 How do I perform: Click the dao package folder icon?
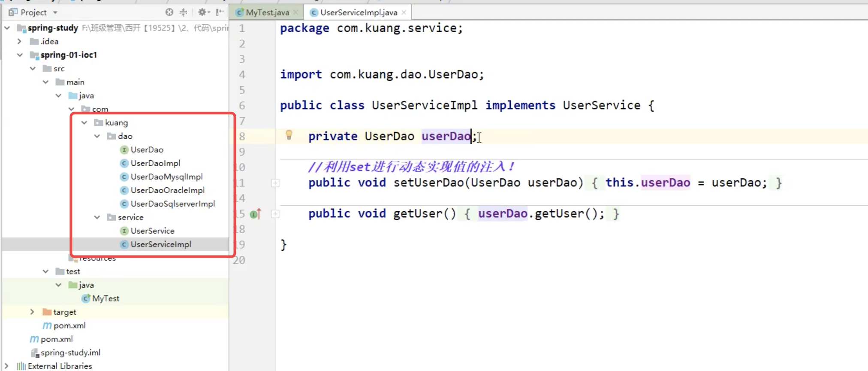click(112, 136)
